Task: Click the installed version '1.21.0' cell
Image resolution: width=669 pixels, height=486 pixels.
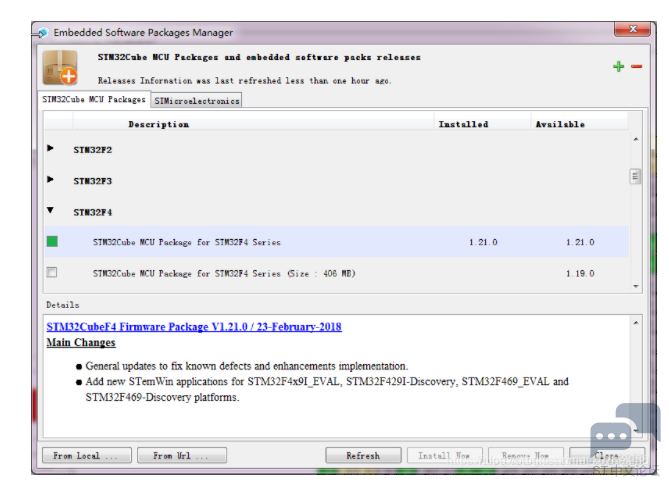Action: (x=483, y=242)
